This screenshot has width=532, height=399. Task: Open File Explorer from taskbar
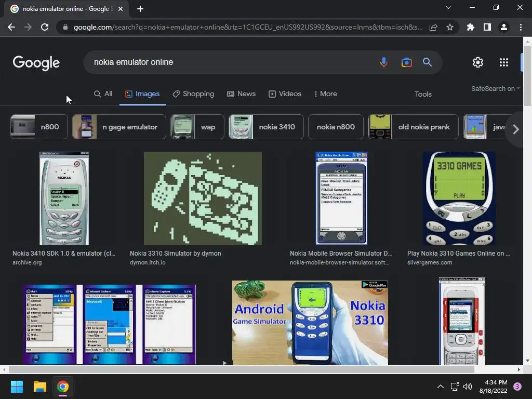tap(39, 387)
